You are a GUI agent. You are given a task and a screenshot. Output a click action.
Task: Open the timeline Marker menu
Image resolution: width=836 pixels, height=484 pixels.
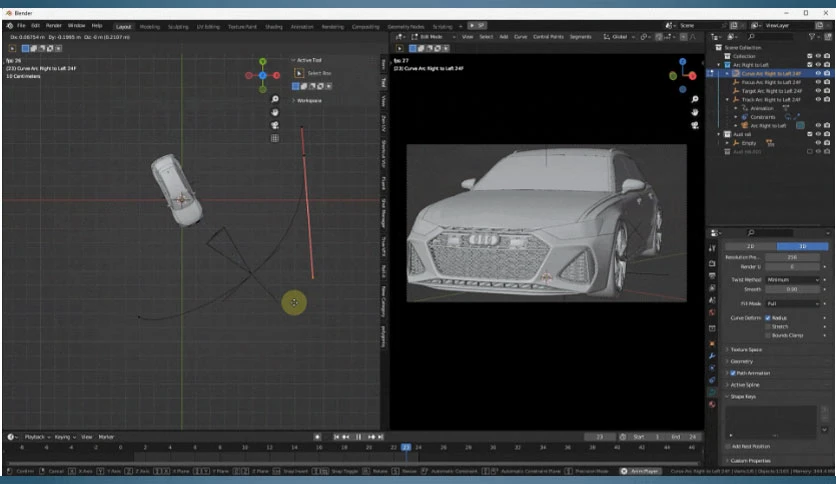pyautogui.click(x=106, y=437)
